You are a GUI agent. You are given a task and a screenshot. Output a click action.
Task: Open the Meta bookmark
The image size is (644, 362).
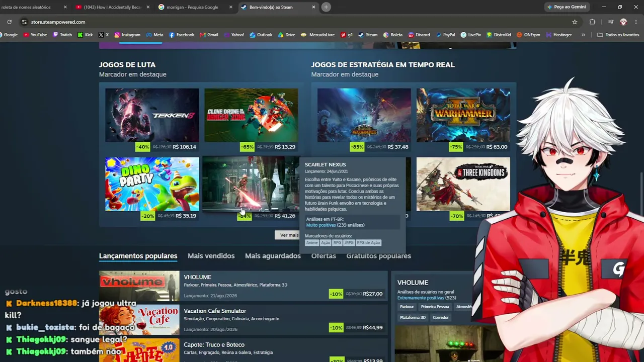pyautogui.click(x=154, y=35)
